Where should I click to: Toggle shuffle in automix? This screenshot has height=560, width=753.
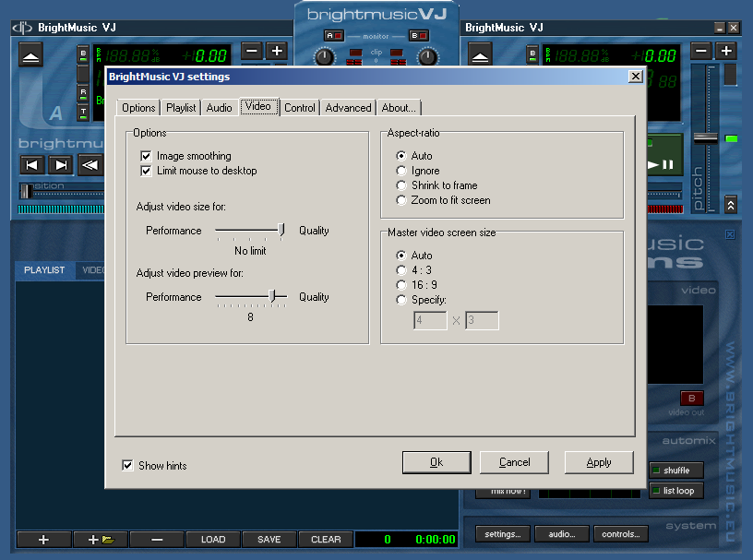tap(676, 471)
